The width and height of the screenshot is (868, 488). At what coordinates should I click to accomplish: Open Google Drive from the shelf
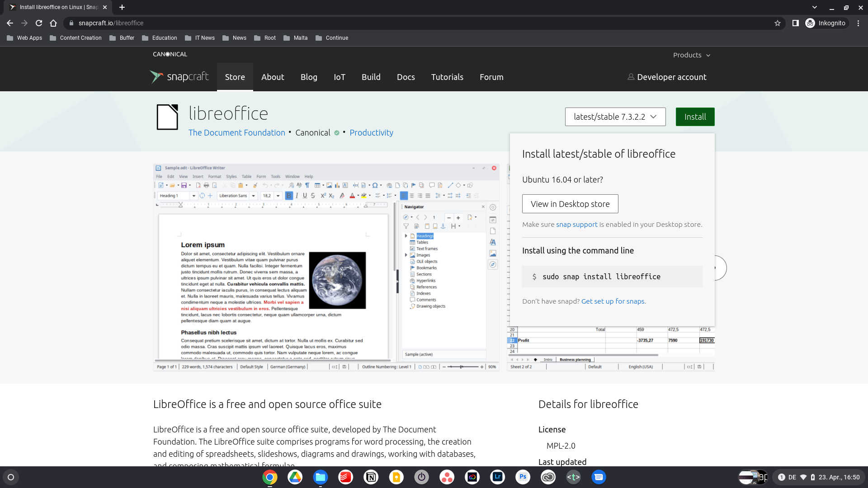pos(295,477)
